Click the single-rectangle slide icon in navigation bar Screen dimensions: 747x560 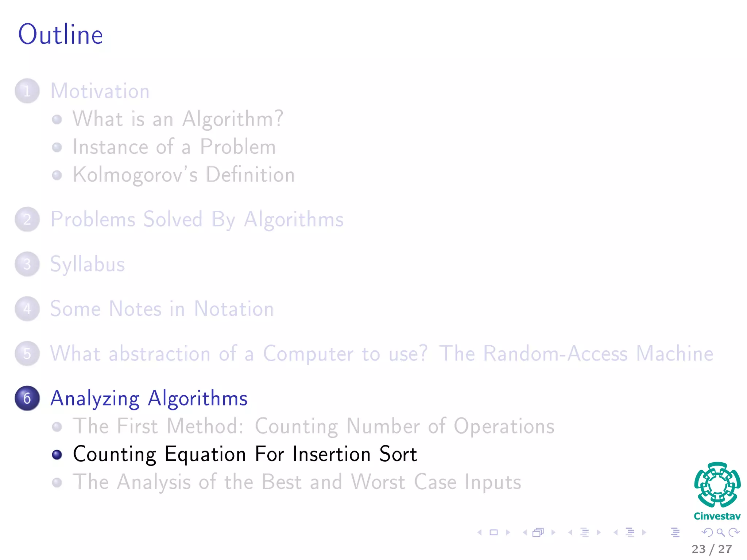(x=494, y=533)
